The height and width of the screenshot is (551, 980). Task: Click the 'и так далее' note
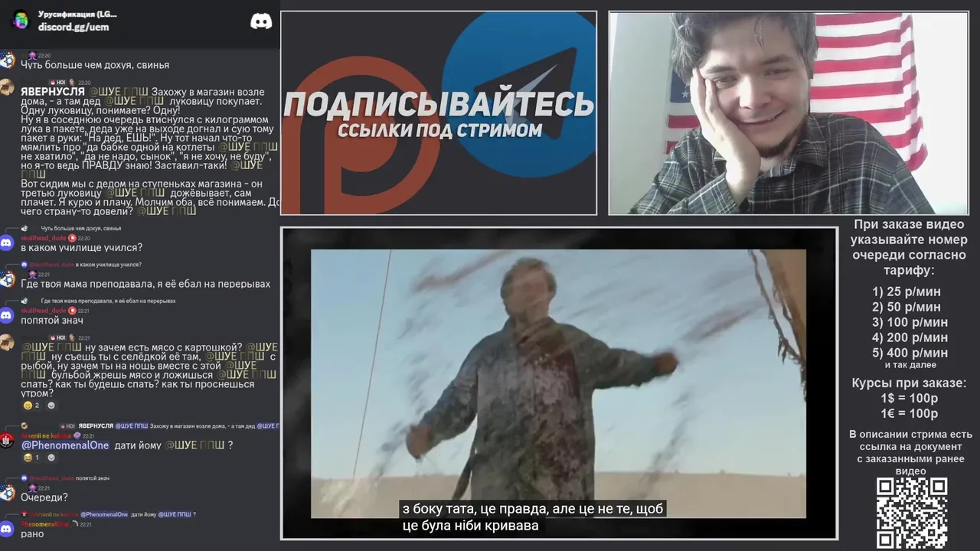(x=910, y=365)
